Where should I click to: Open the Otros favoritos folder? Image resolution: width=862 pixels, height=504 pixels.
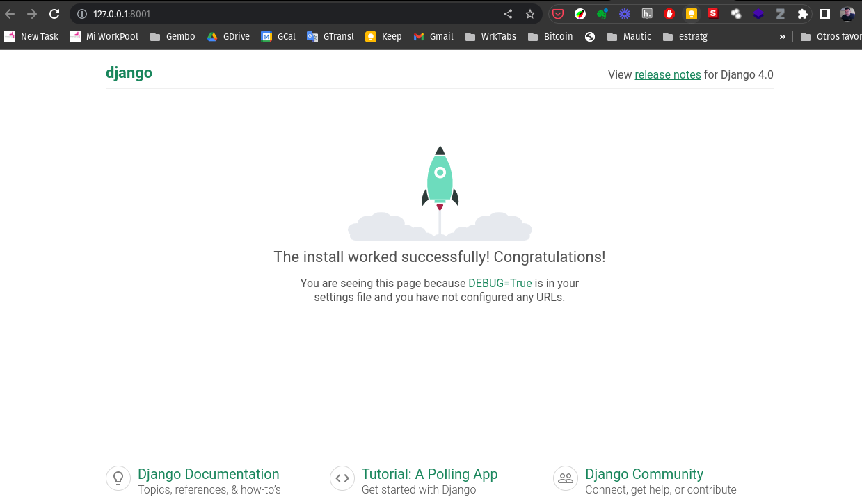click(x=831, y=37)
